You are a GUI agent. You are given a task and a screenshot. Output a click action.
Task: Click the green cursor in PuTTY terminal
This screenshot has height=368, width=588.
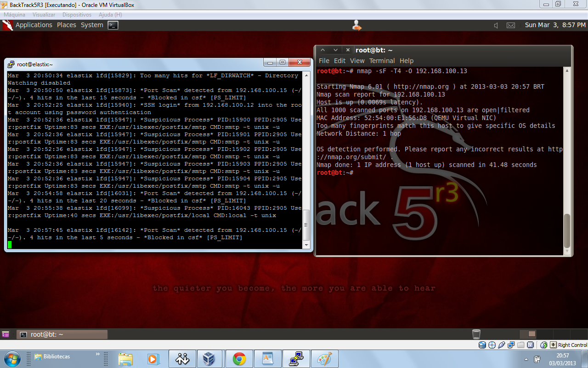coord(10,245)
